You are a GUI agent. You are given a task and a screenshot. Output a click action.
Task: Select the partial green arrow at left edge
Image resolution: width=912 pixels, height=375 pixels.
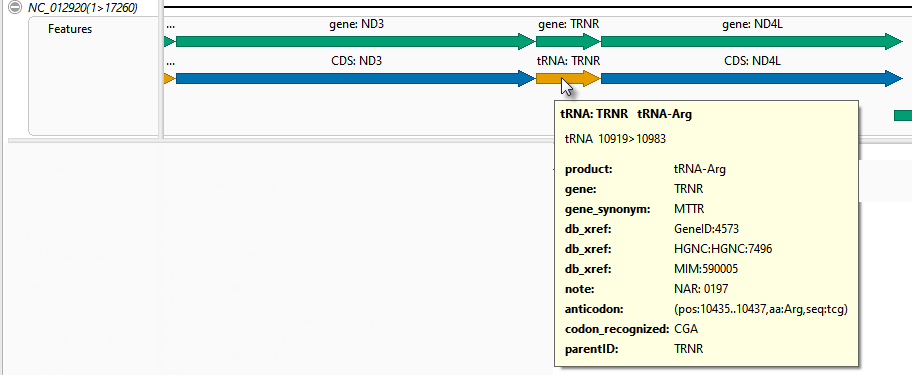point(169,41)
